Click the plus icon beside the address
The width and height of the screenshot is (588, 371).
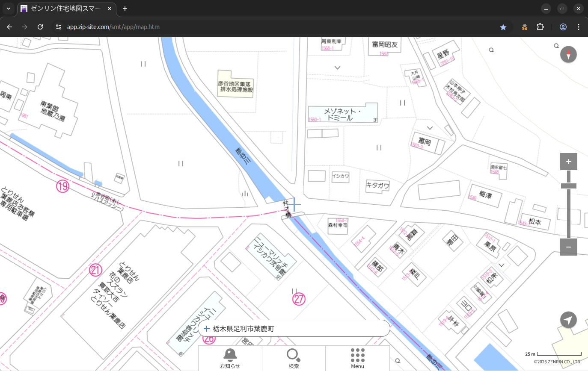point(207,329)
